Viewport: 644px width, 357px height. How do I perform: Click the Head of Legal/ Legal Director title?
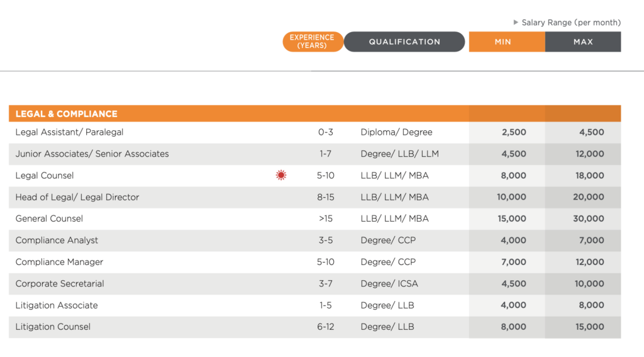click(x=77, y=197)
